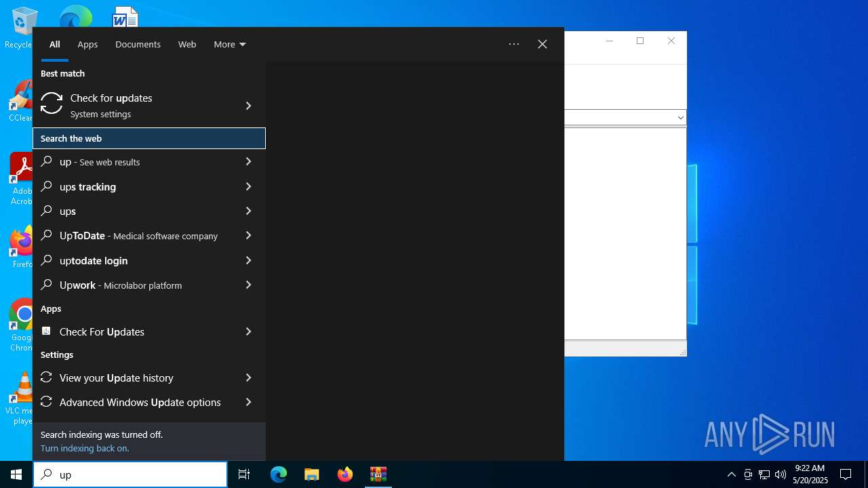The image size is (868, 488).
Task: Expand arrow beside View your Update history
Action: click(248, 378)
